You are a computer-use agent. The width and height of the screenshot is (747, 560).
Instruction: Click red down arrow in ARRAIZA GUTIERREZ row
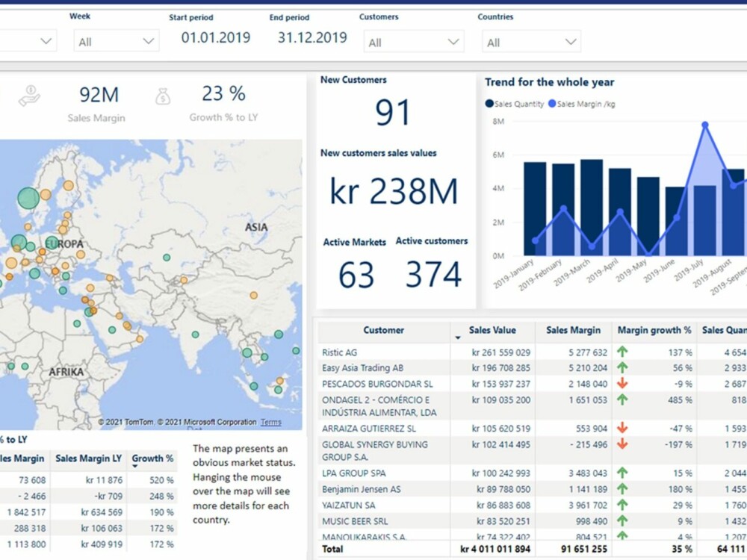tap(622, 428)
